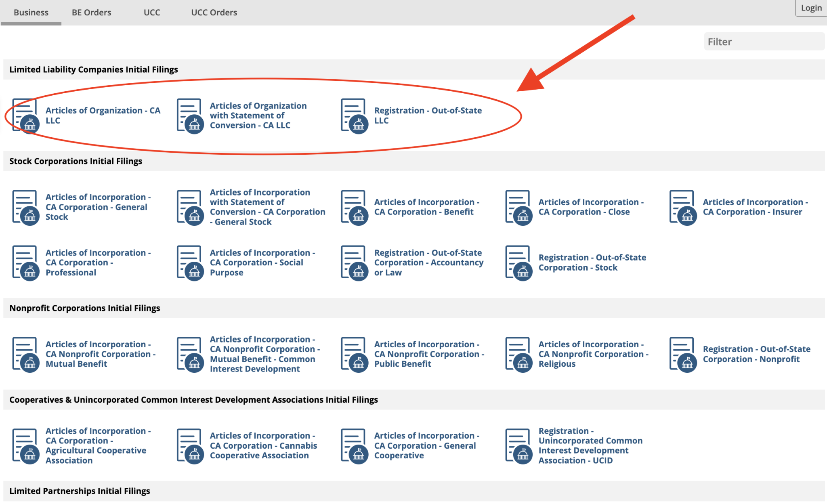Open Articles of Incorporation - CA Corporation - Benefit link
Image resolution: width=827 pixels, height=504 pixels.
(426, 207)
